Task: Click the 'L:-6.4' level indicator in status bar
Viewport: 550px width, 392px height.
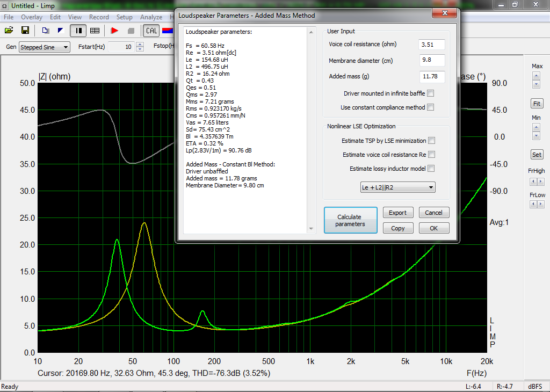Action: pyautogui.click(x=473, y=387)
